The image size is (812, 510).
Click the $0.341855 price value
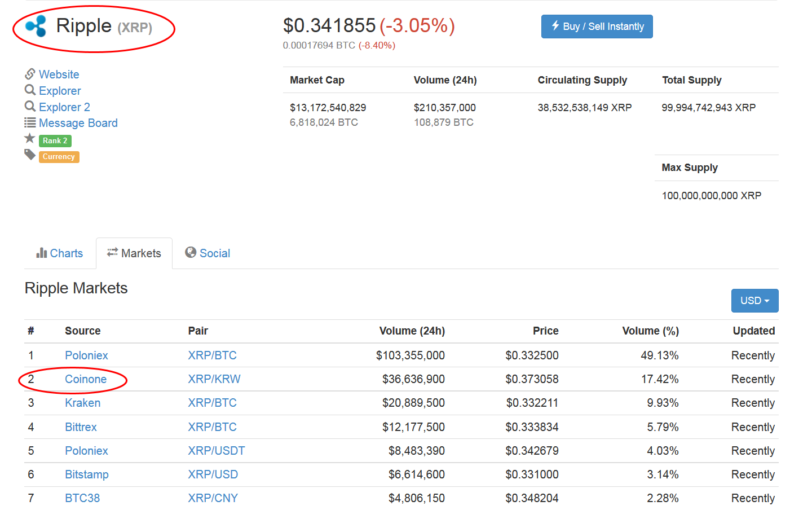click(329, 25)
